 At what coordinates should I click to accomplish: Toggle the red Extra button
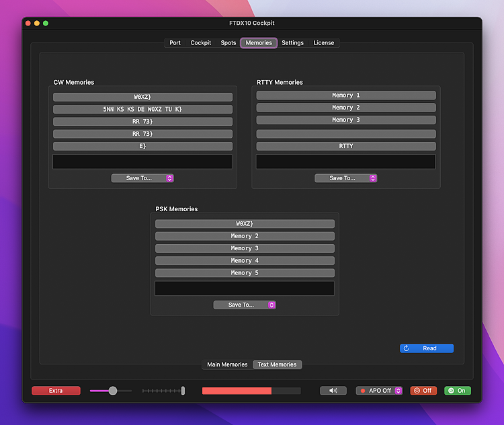pyautogui.click(x=56, y=391)
